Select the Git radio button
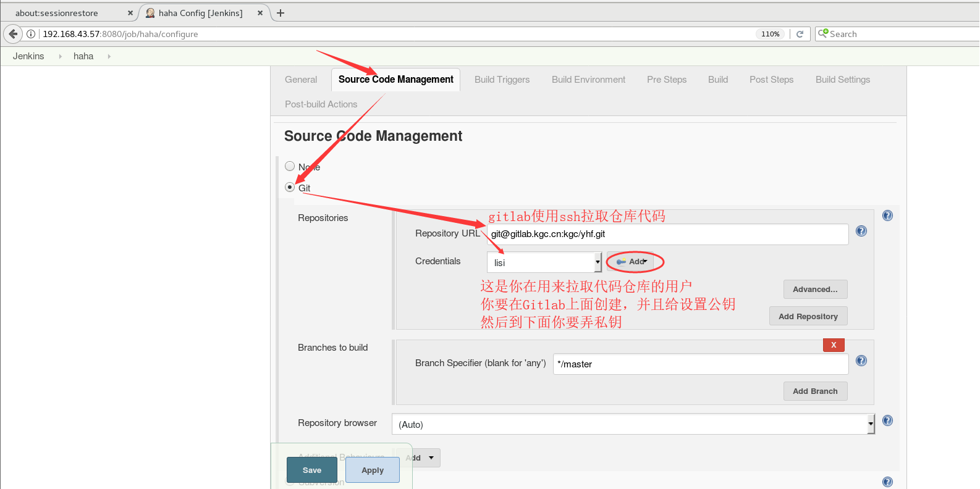The height and width of the screenshot is (489, 980). point(290,187)
